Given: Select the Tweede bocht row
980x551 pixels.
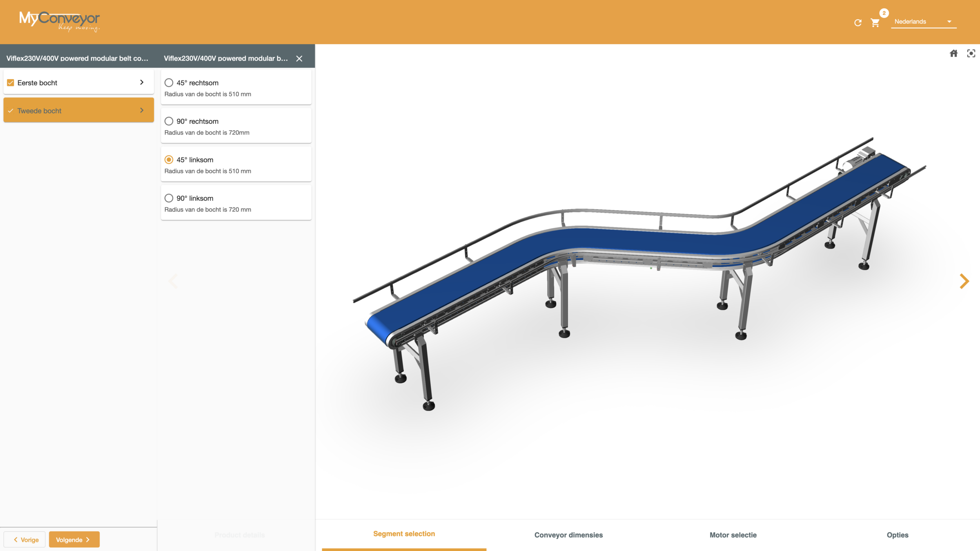Looking at the screenshot, I should (79, 110).
